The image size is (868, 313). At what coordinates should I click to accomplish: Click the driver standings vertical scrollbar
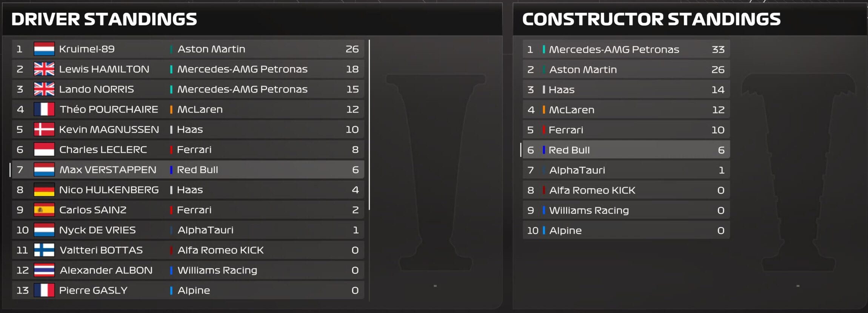coord(369,124)
